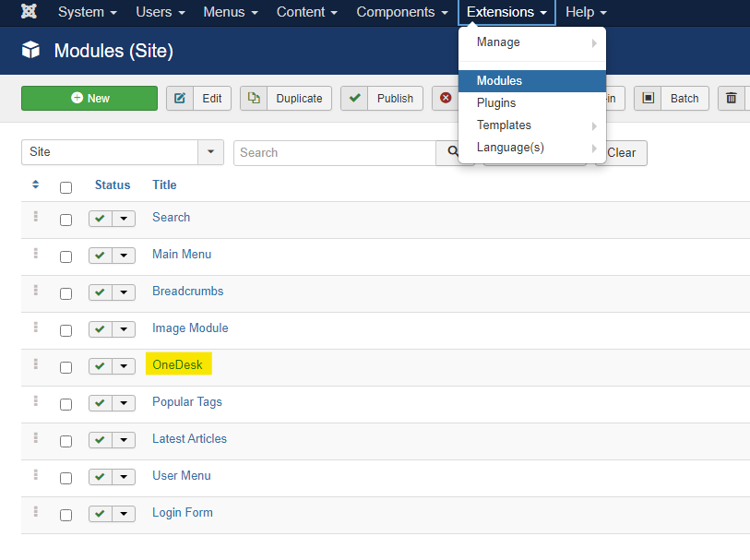Grab drag handle for Main Menu row
Image resolution: width=750 pixels, height=560 pixels.
[36, 254]
